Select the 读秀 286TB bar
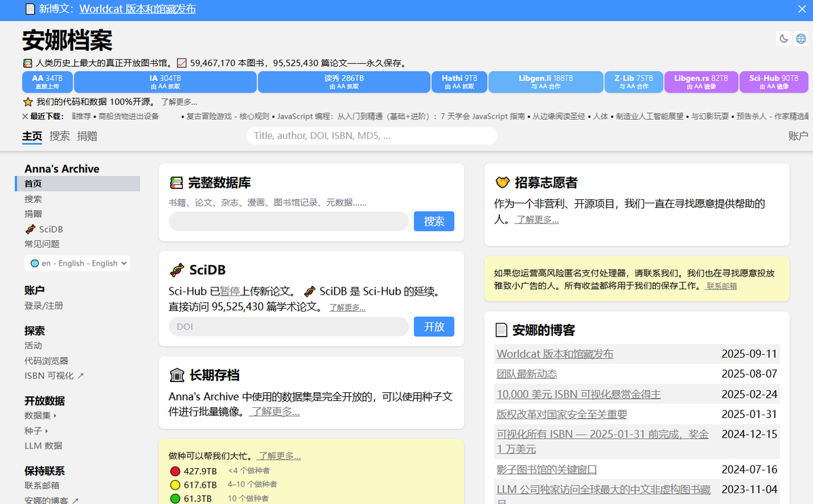 [x=344, y=82]
